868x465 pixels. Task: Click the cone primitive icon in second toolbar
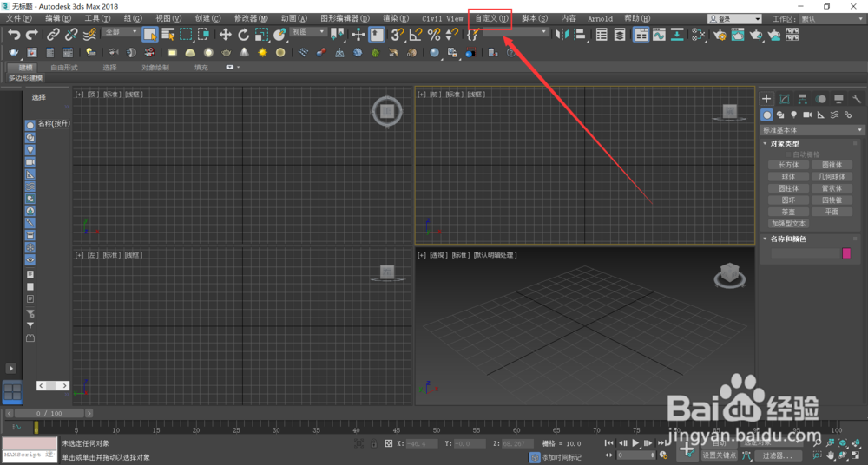tap(244, 53)
